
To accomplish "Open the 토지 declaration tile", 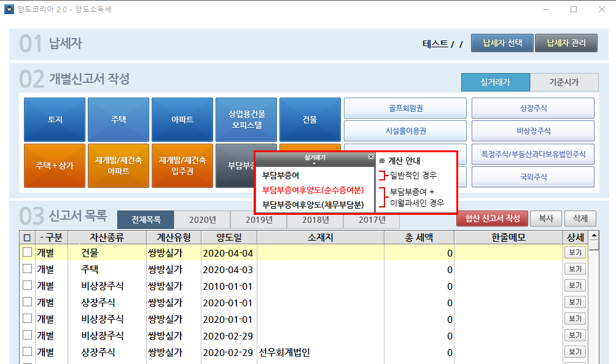I will (55, 119).
